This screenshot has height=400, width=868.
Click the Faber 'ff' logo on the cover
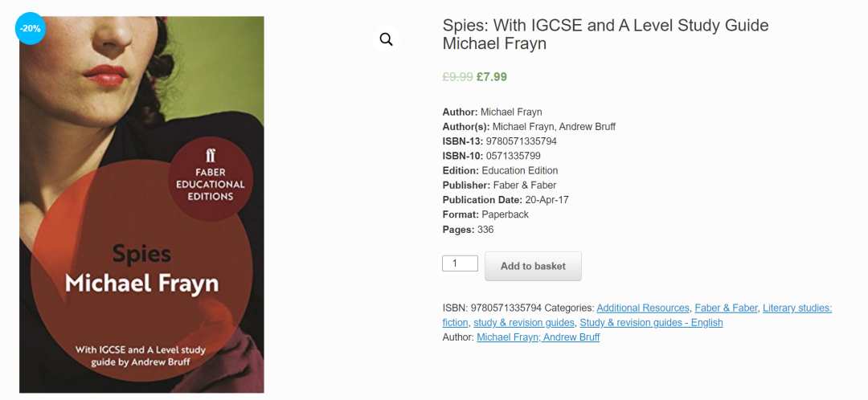(x=211, y=157)
